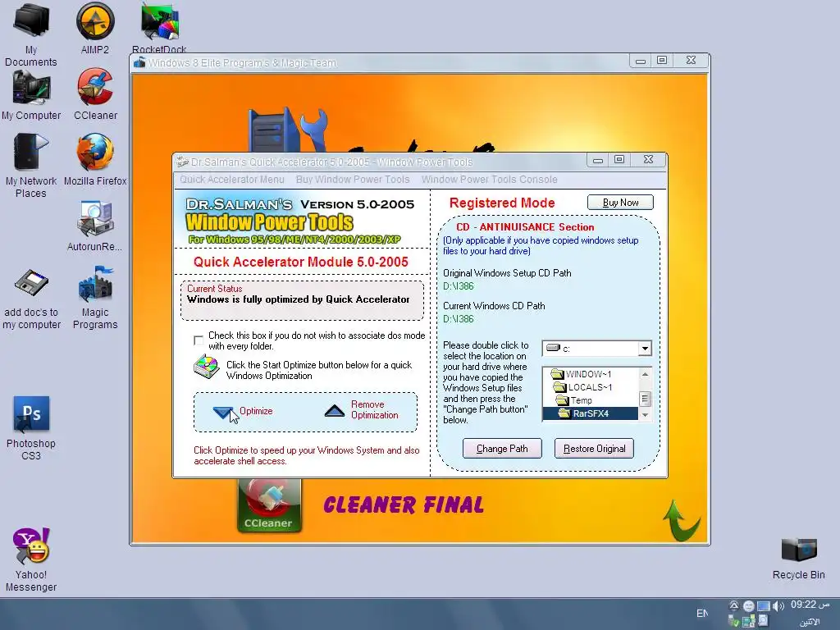This screenshot has width=840, height=630.
Task: Select the Recycle Bin desktop icon
Action: 798,559
